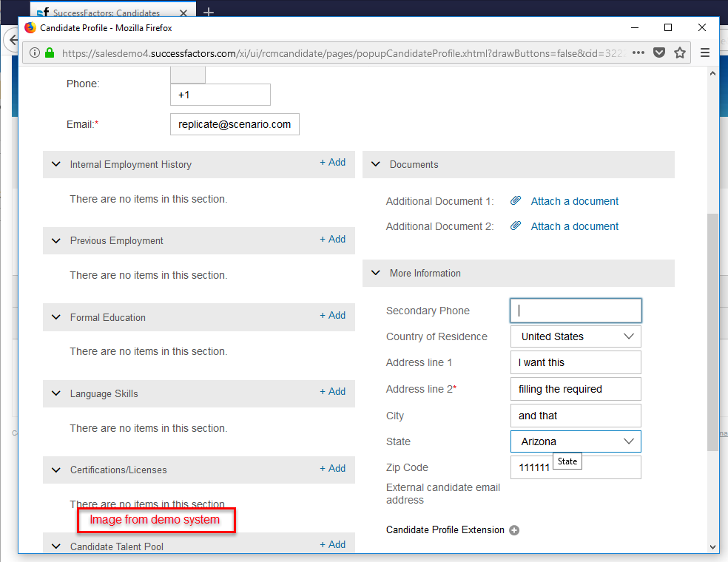Screen dimensions: 728x562
Task: Collapse the Certifications/Licenses section
Action: 56,470
